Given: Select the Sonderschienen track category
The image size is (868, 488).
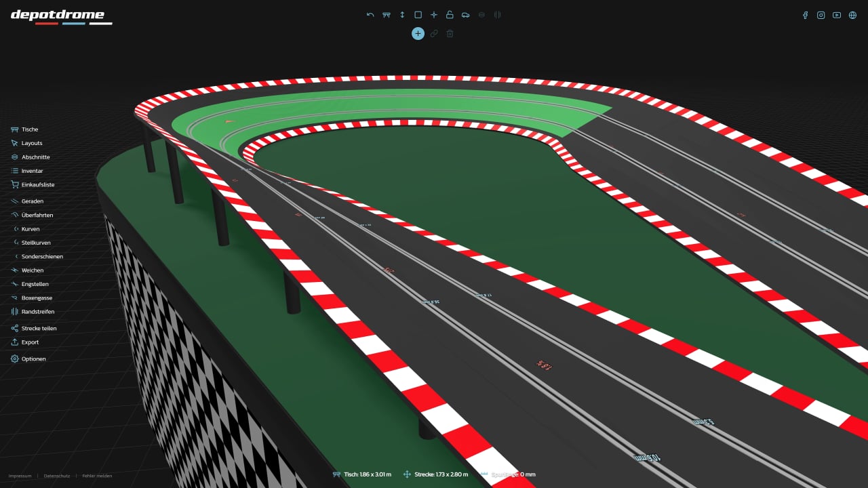Looking at the screenshot, I should coord(38,257).
